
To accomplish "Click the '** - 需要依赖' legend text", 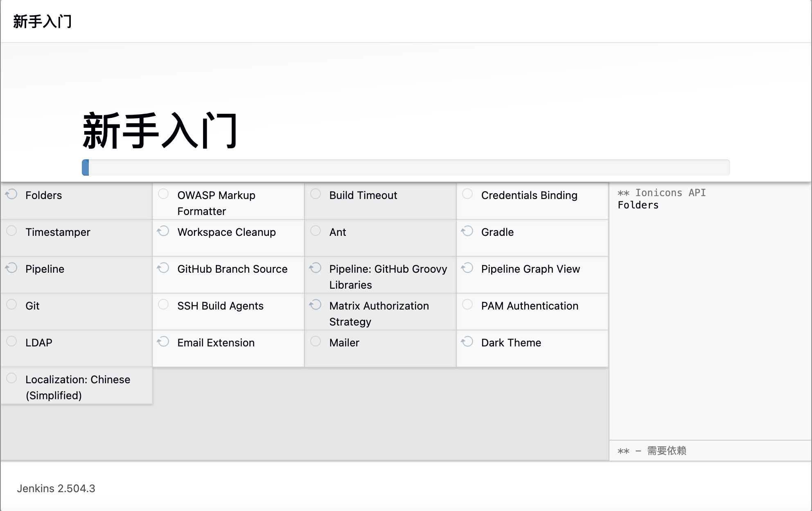I will [652, 451].
